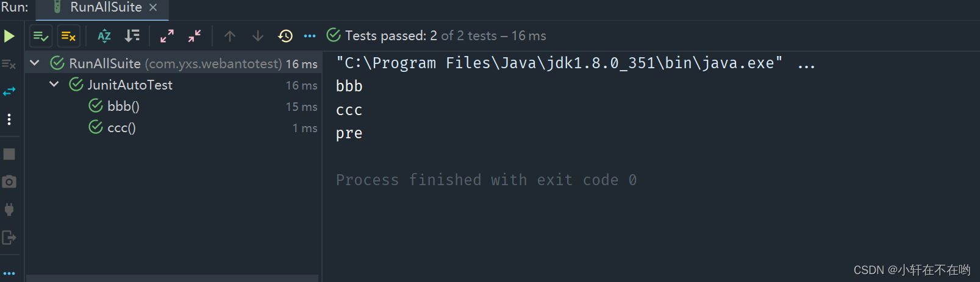This screenshot has height=282, width=980.
Task: Expand all test nodes
Action: (x=166, y=36)
